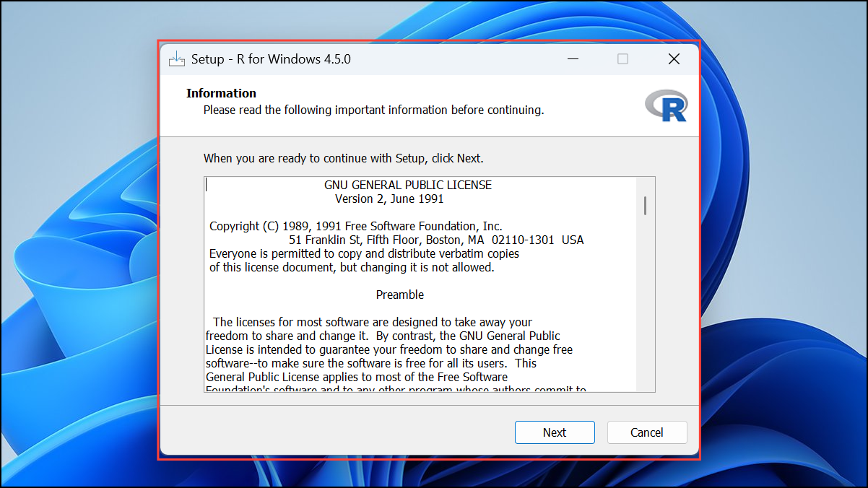The height and width of the screenshot is (488, 868).
Task: Click "The licenses for most software" line
Action: [373, 322]
